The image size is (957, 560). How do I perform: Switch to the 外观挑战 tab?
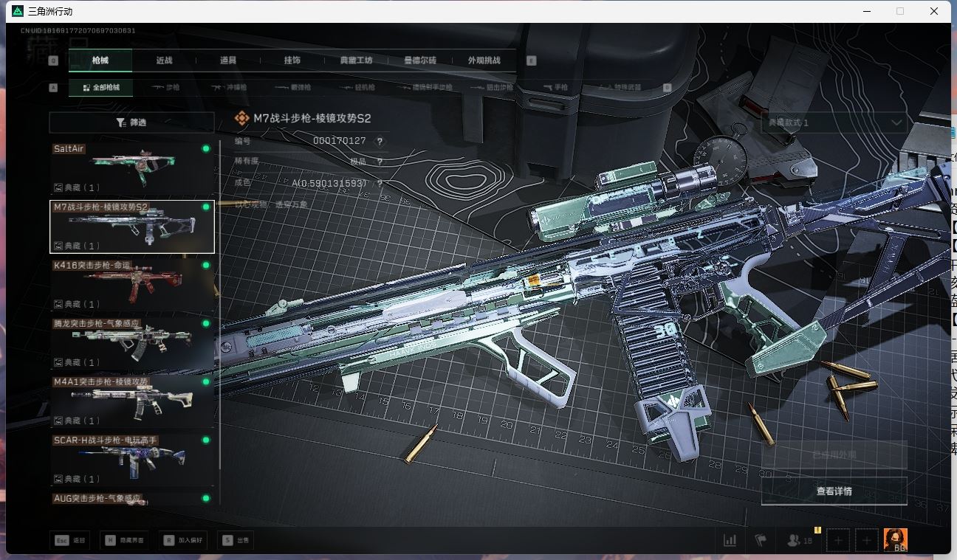click(x=484, y=61)
